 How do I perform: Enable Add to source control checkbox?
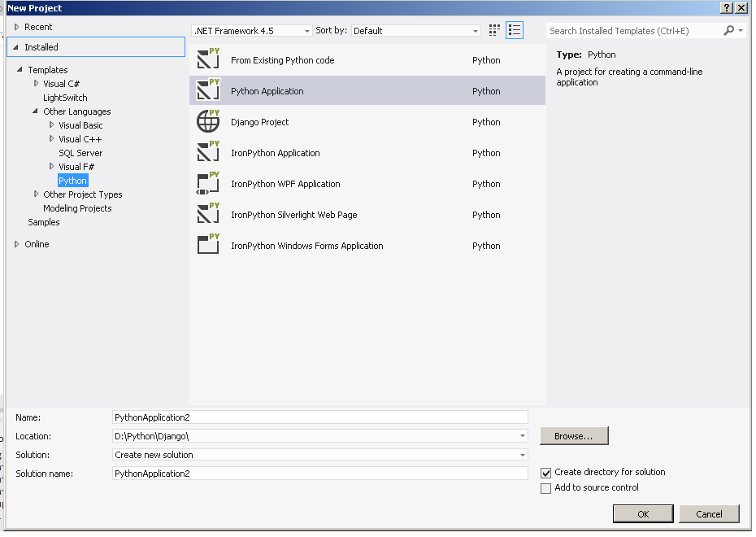tap(545, 488)
